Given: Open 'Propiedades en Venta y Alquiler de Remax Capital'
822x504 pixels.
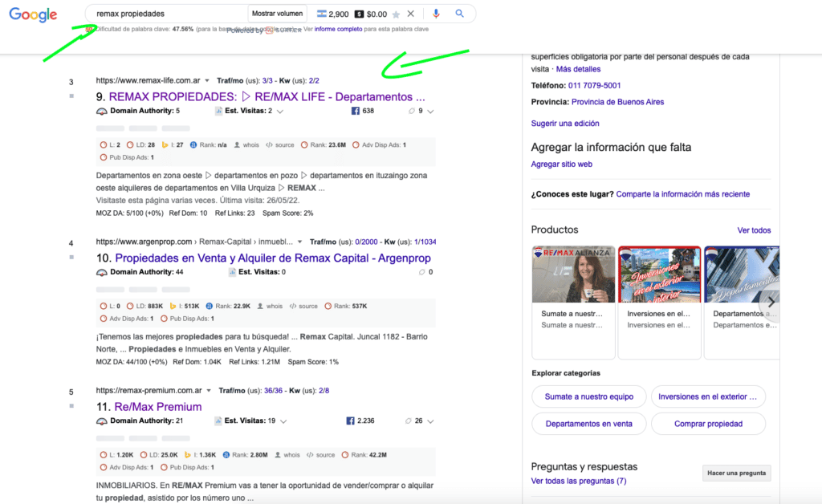Looking at the screenshot, I should 273,258.
